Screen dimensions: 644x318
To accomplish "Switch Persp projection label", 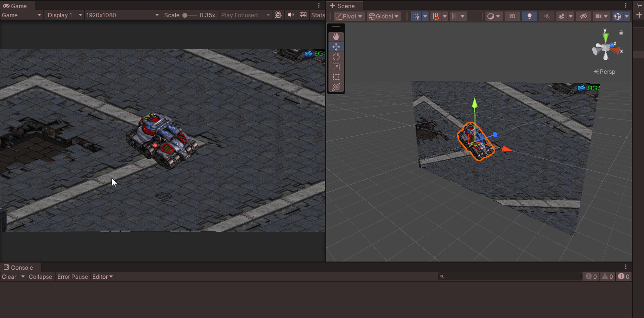I will pyautogui.click(x=604, y=72).
